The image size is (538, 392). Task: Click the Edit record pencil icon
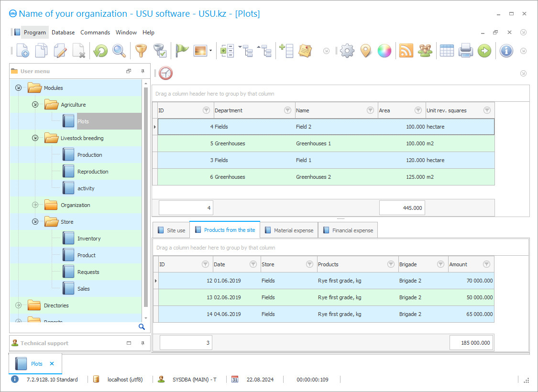(60, 51)
